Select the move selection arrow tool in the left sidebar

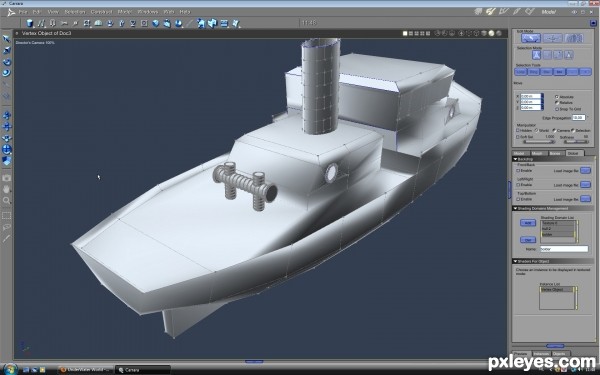tap(7, 38)
